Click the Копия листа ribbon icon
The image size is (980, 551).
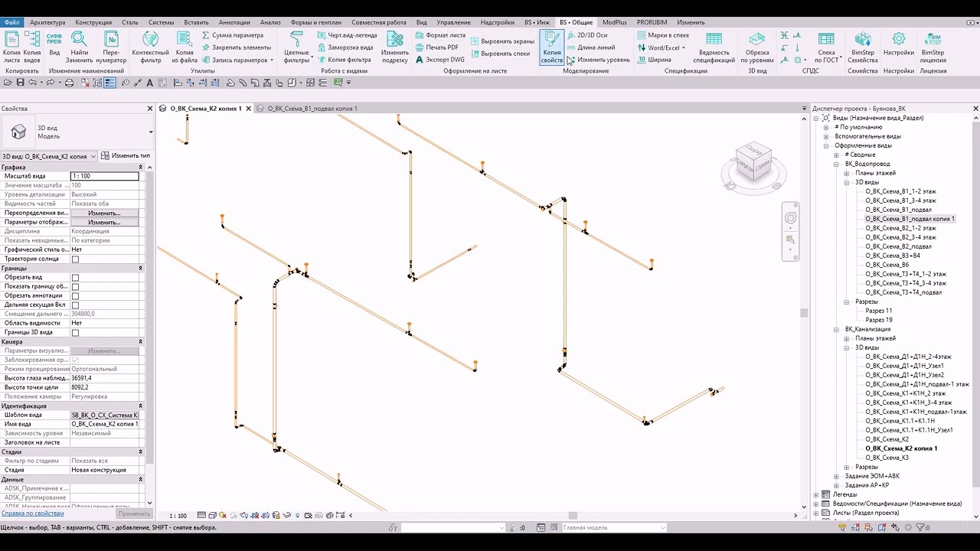[11, 47]
